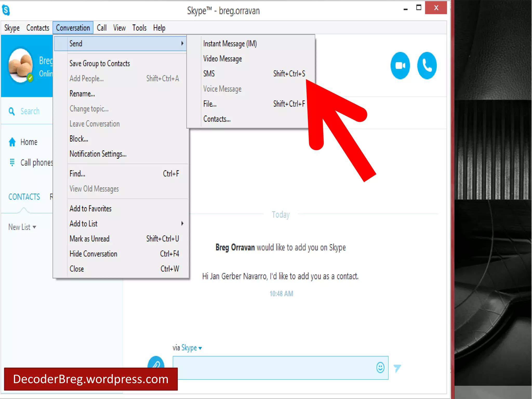The width and height of the screenshot is (532, 399).
Task: Choose Instant Message (IM)
Action: [x=230, y=44]
